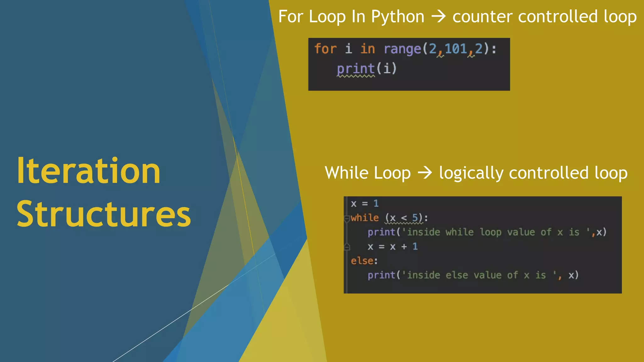The height and width of the screenshot is (362, 644).
Task: Click the 'x = x + 1' statement
Action: coord(392,247)
